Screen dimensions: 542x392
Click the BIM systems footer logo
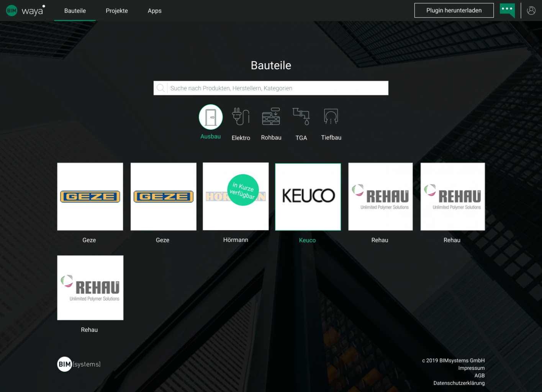79,364
